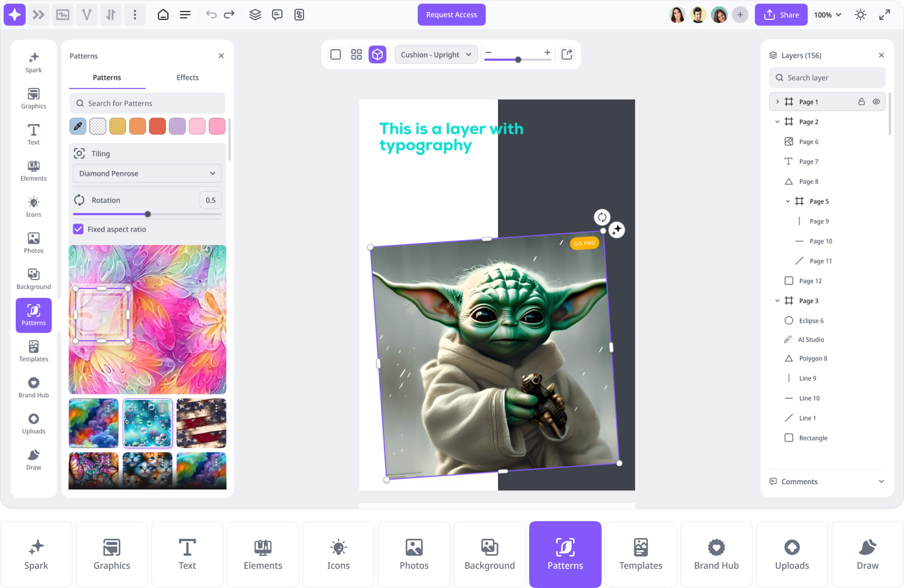Open the Cushion - Upright dropdown

point(436,54)
